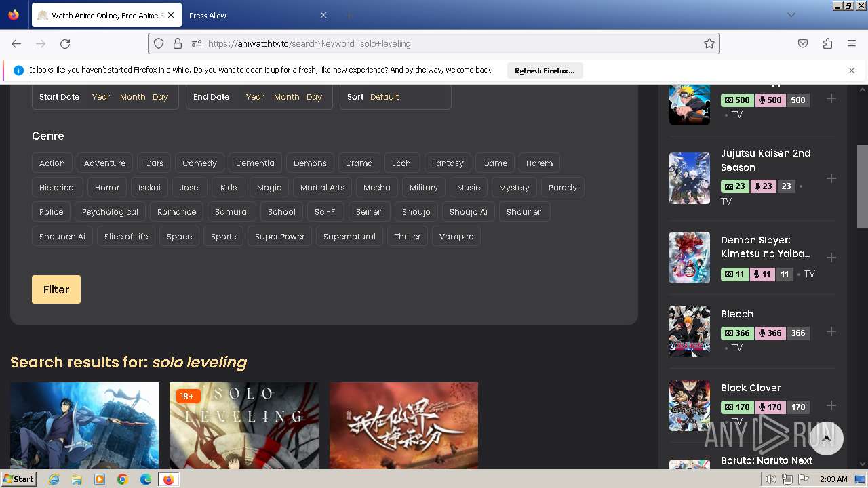The height and width of the screenshot is (488, 868).
Task: Open File Explorer from taskbar
Action: [x=77, y=479]
